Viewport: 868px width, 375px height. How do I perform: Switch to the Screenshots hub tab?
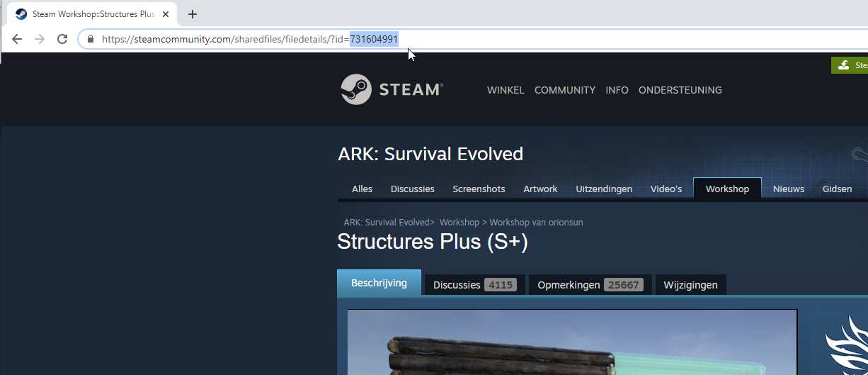(x=479, y=189)
